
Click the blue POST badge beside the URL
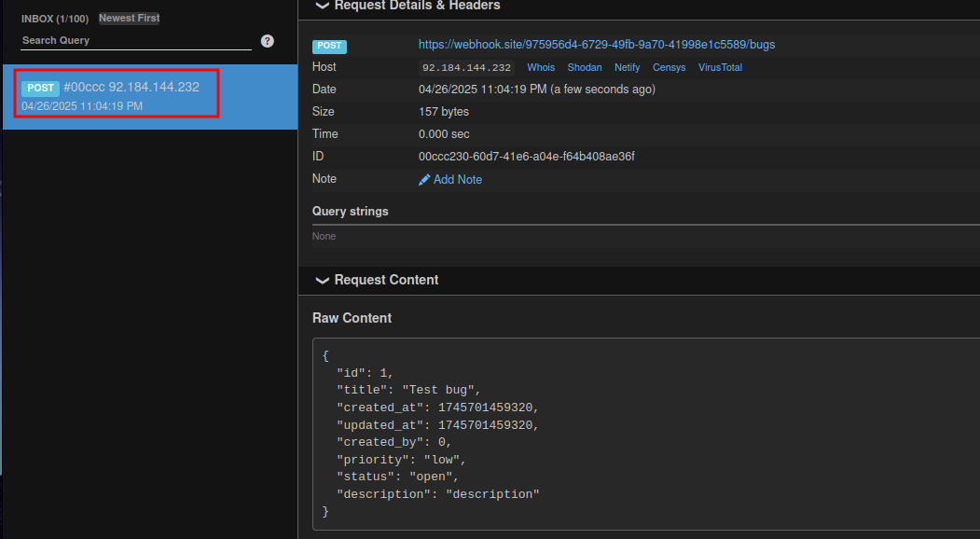pyautogui.click(x=329, y=46)
